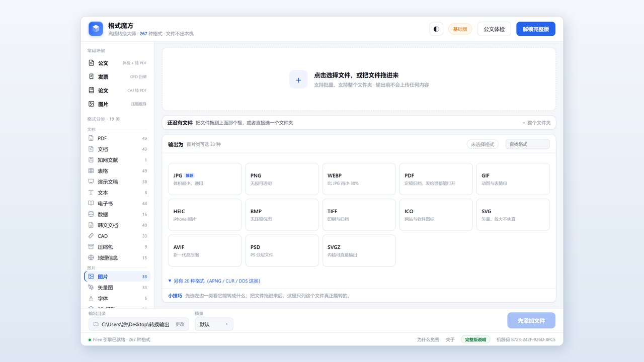
Task: Click the 完整版说明 badge
Action: [x=475, y=339]
